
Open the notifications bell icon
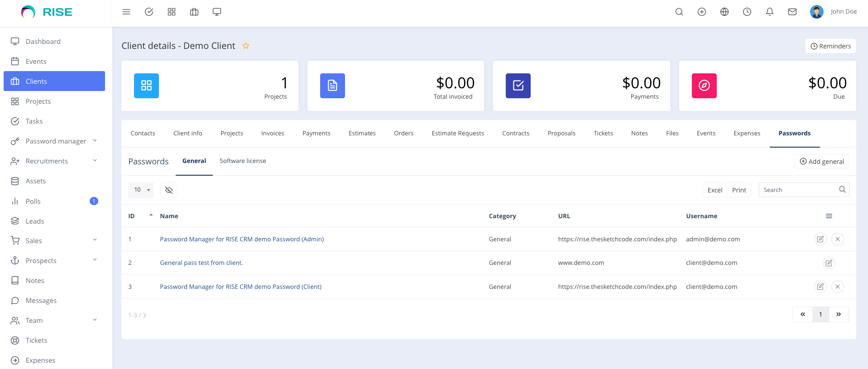click(769, 12)
